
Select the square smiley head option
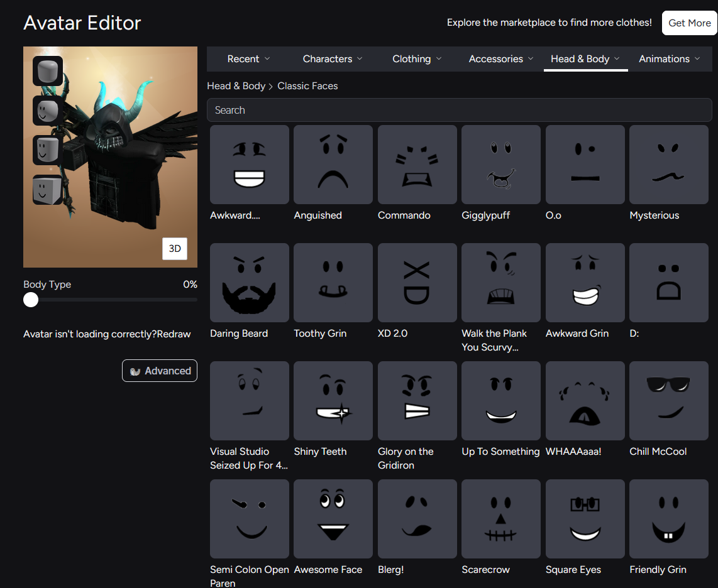click(48, 190)
